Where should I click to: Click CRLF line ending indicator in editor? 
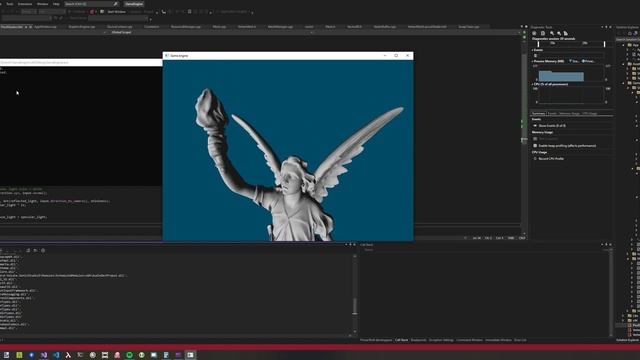(522, 238)
